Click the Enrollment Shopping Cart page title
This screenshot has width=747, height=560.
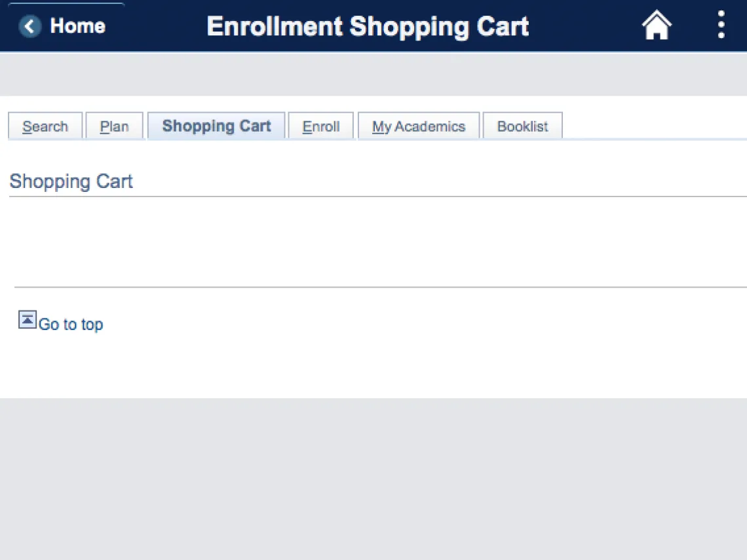coord(368,26)
